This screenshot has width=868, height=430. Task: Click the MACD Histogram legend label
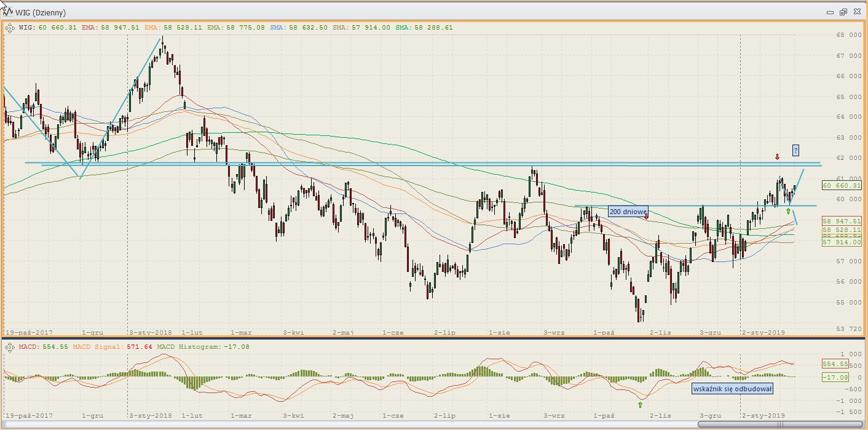tap(191, 347)
